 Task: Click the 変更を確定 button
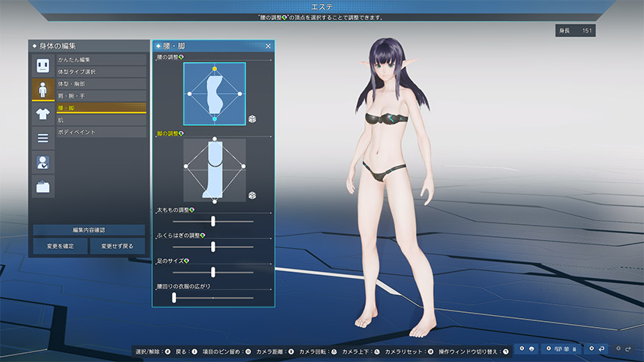click(x=60, y=246)
